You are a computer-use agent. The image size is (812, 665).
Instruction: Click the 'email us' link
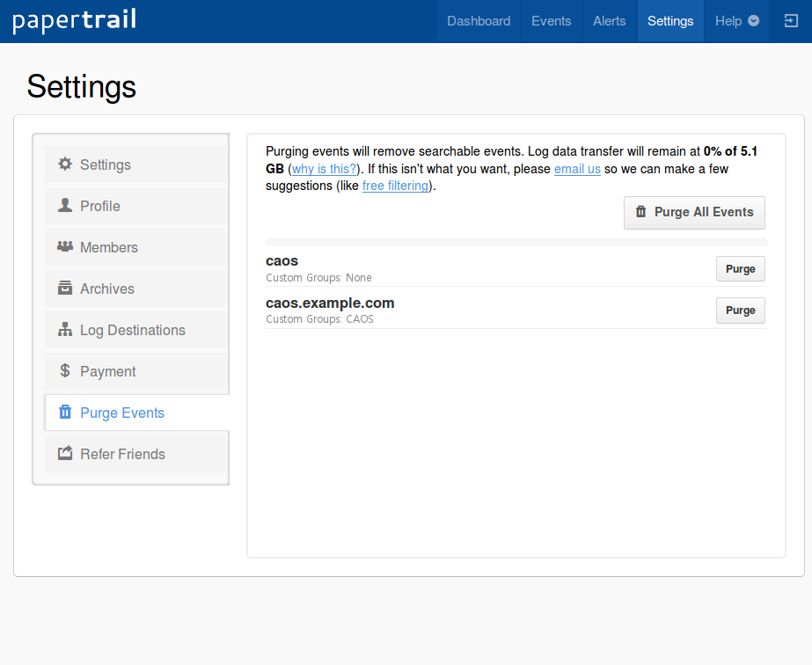577,169
